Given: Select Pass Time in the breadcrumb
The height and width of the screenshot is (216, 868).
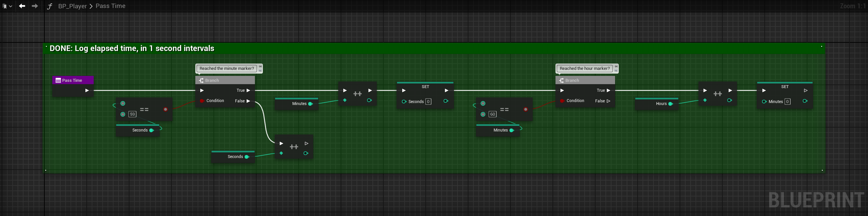Looking at the screenshot, I should pos(111,6).
